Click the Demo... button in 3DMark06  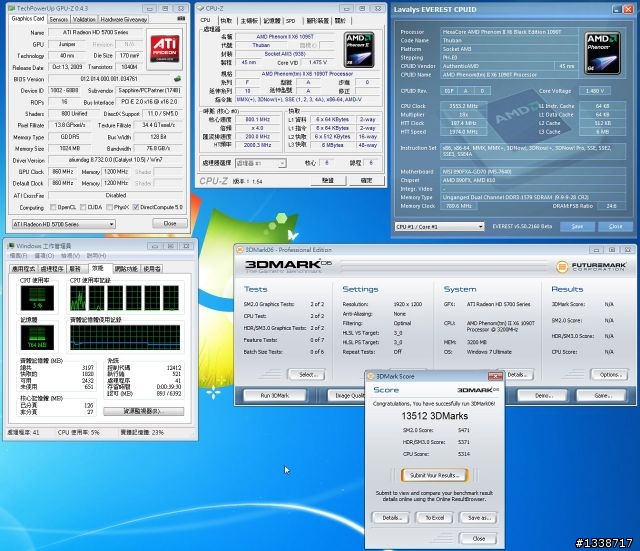click(x=542, y=395)
